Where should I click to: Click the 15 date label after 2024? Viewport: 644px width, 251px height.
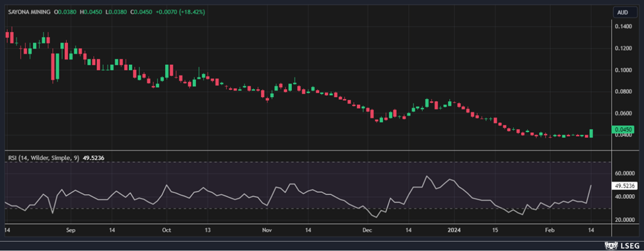tap(495, 230)
